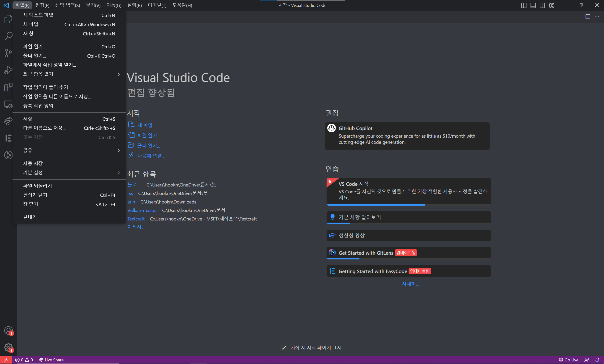Open the Source Control icon
Screen dimensions: 604x364
click(x=8, y=53)
